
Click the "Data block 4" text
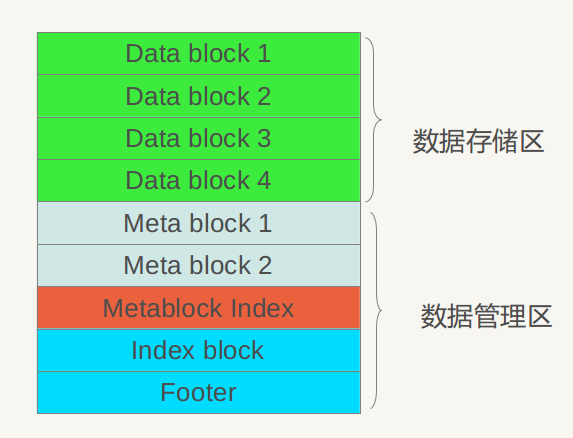198,180
